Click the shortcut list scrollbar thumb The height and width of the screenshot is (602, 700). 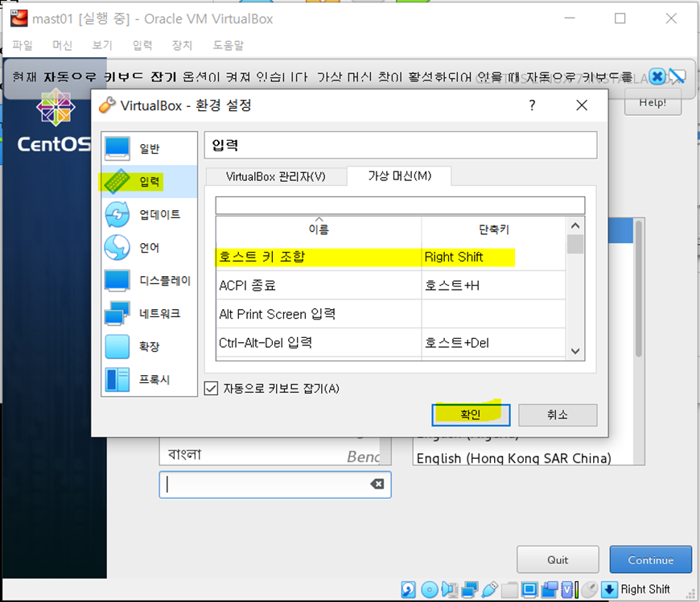click(x=575, y=244)
